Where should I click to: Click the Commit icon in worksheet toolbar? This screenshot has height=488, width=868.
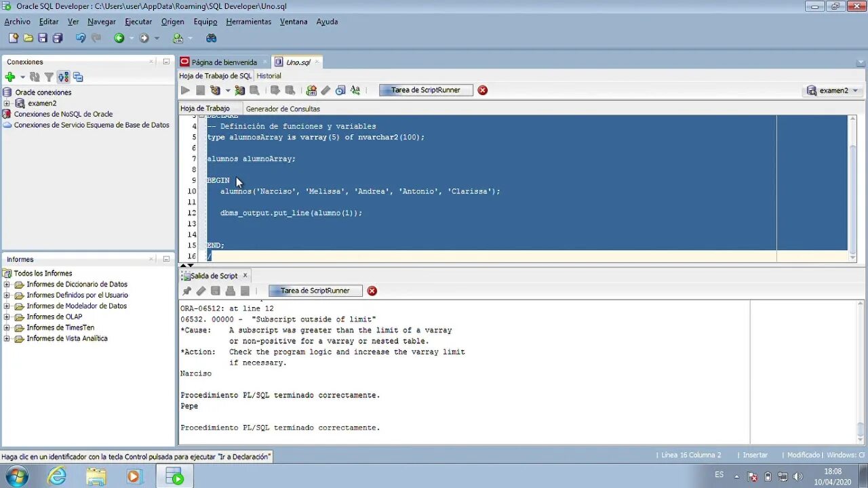275,90
